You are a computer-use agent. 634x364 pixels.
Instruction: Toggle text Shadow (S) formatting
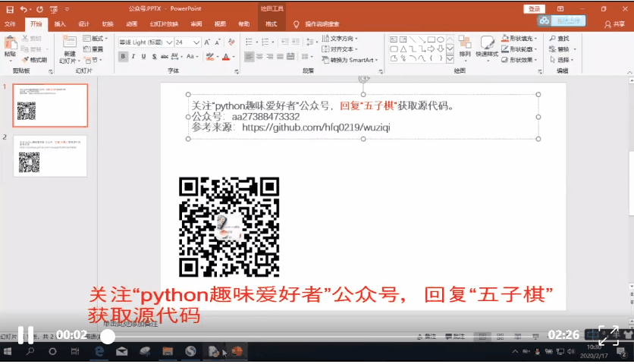(x=154, y=56)
